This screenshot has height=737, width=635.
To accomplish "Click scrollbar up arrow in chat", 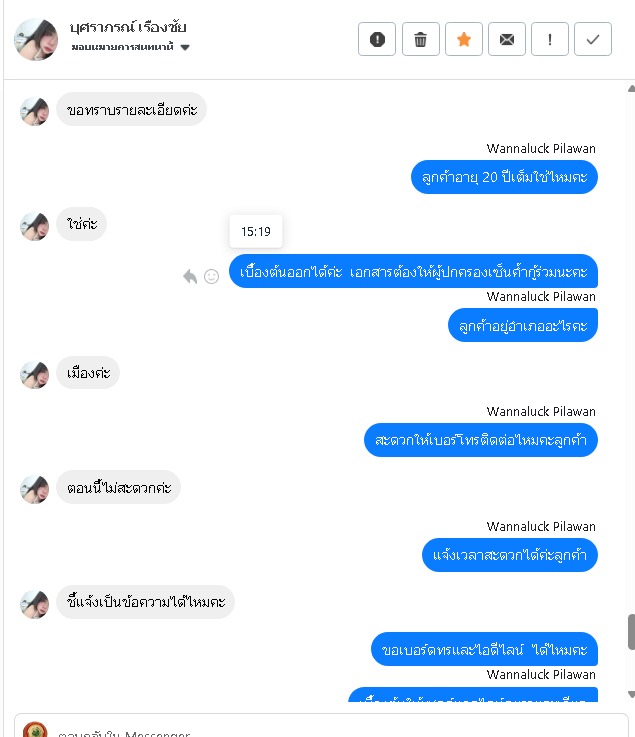I will [631, 89].
